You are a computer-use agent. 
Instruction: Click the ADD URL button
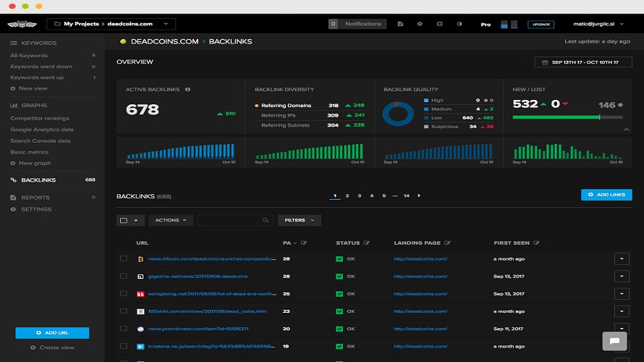pyautogui.click(x=52, y=333)
